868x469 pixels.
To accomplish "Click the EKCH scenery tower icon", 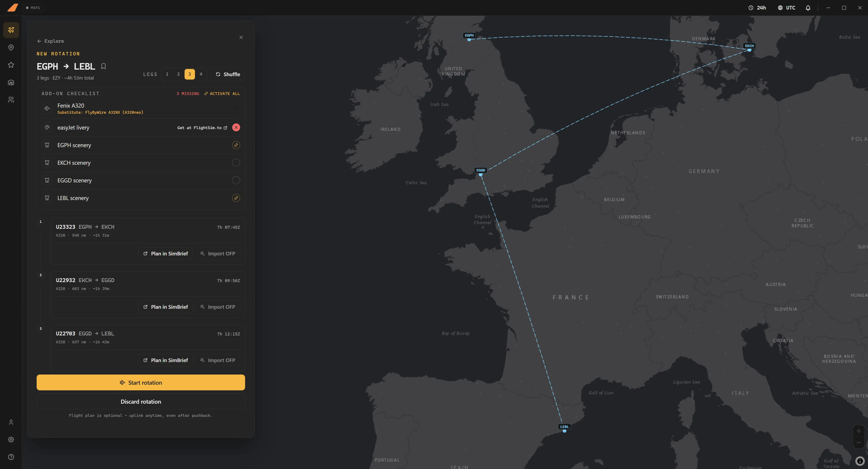I will [x=47, y=163].
